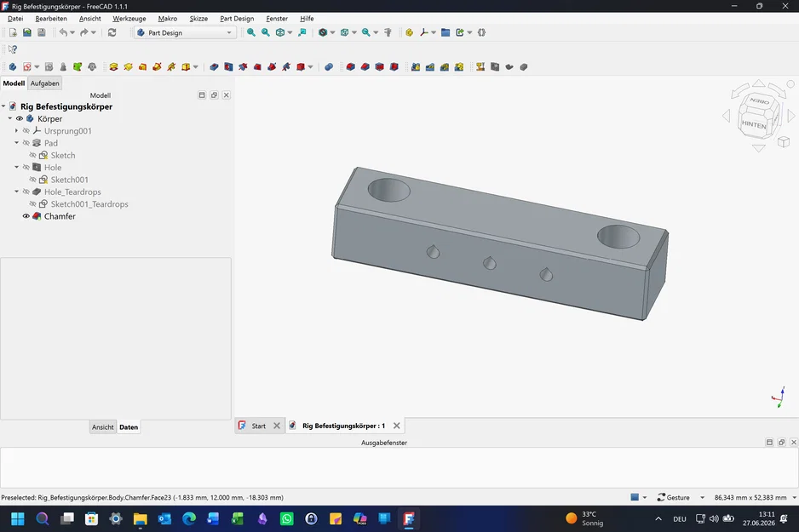Viewport: 799px width, 532px height.
Task: Click the What's This help cursor icon
Action: point(13,49)
